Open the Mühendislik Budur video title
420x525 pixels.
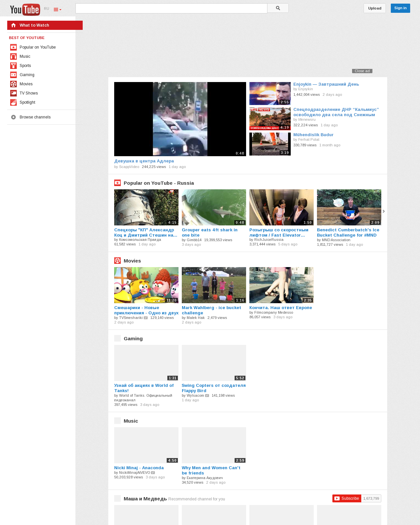[x=313, y=135]
